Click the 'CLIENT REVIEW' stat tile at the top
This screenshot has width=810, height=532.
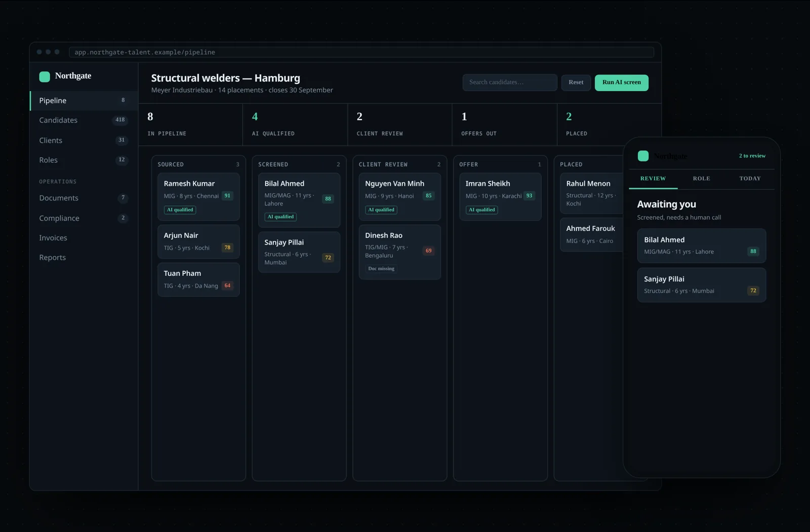tap(400, 125)
